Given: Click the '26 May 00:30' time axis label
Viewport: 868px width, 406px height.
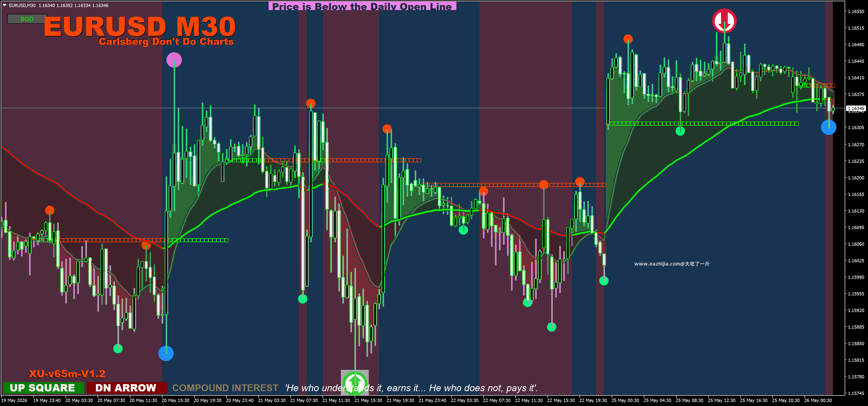Looking at the screenshot, I should [x=818, y=401].
